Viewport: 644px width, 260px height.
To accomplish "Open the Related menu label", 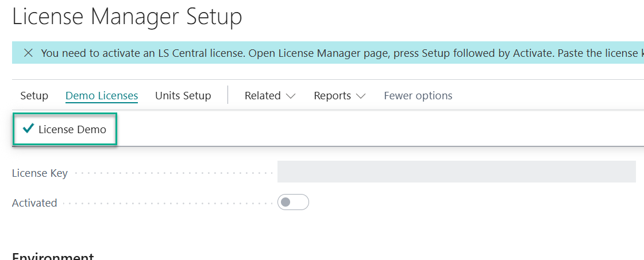I will 263,96.
